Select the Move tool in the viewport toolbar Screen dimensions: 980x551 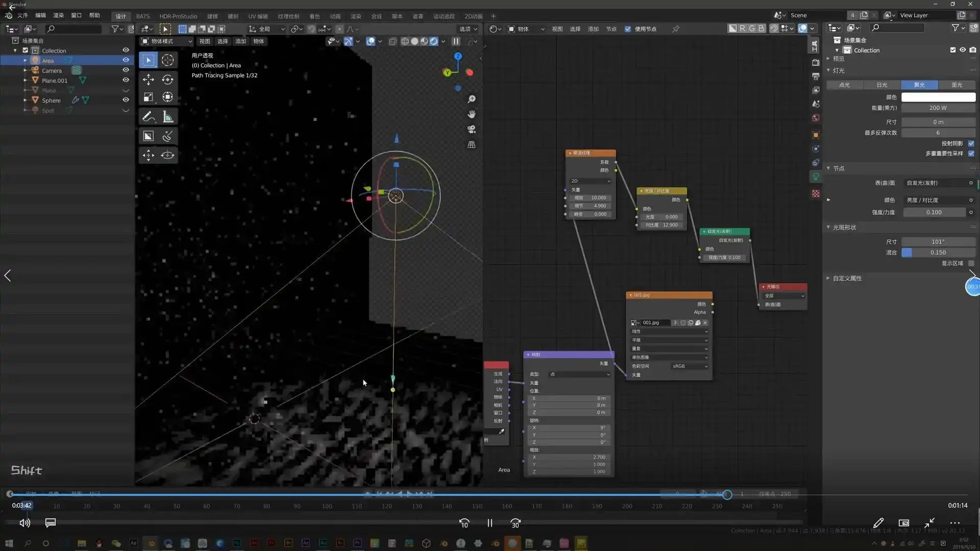(149, 80)
